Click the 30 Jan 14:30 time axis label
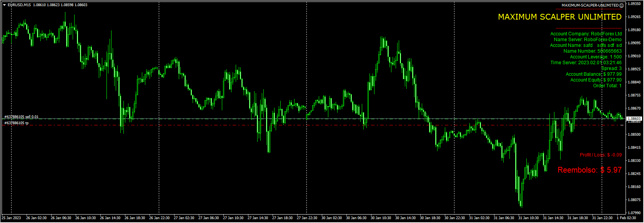The image size is (644, 223). click(x=405, y=218)
